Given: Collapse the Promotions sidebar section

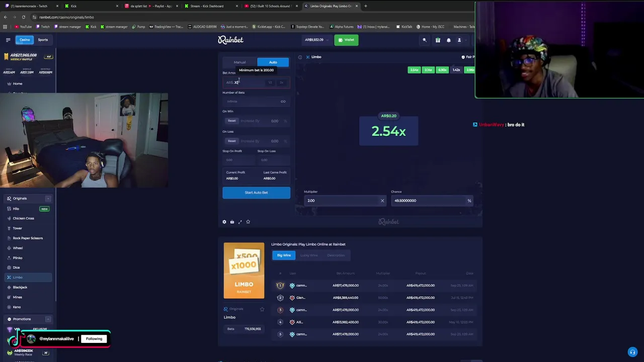Looking at the screenshot, I should [x=48, y=319].
